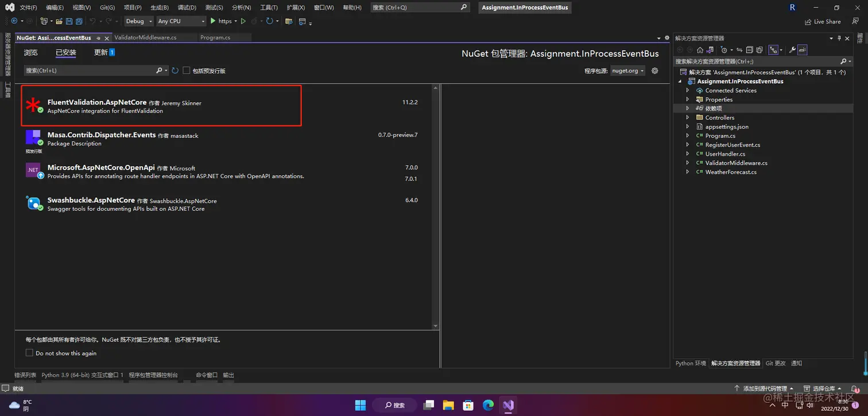Screen dimensions: 868x416
Task: Refresh the NuGet package list
Action: (175, 71)
